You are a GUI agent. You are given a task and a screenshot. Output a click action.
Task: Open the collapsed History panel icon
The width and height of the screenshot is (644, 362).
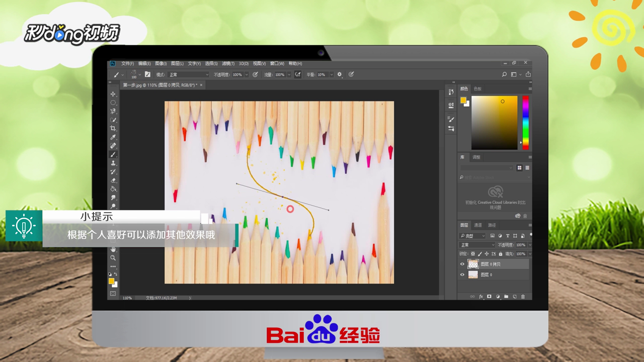451,92
